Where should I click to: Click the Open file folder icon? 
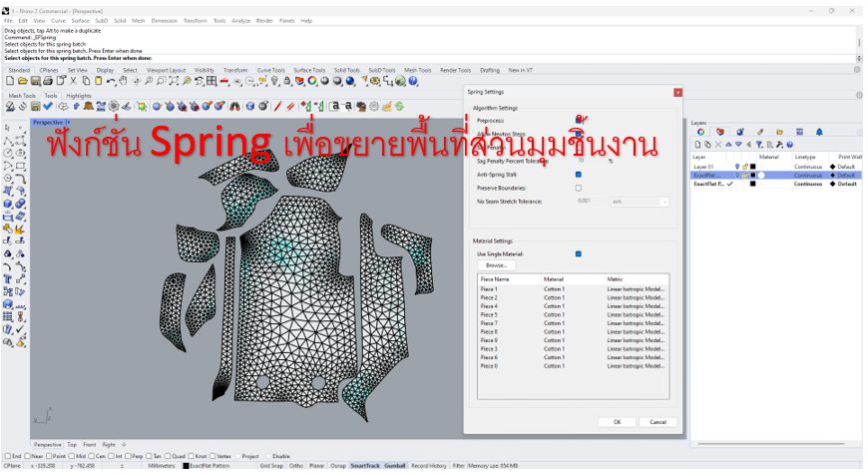(x=23, y=82)
